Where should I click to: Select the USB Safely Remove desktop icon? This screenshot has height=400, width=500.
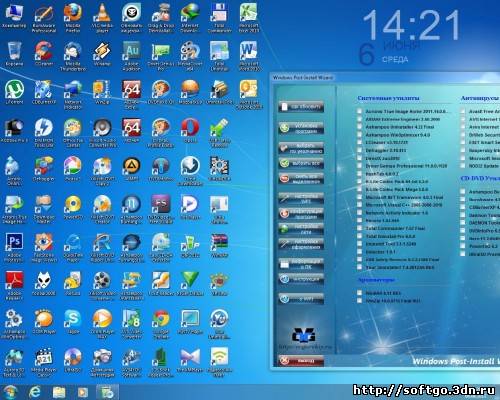(219, 133)
